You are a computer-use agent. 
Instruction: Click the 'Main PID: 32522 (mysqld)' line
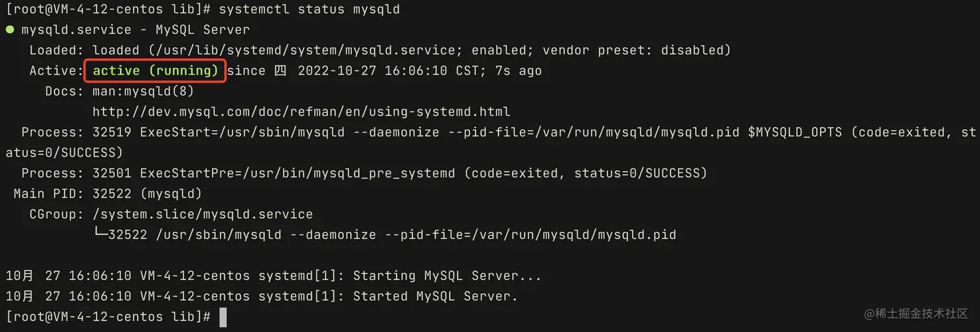coord(108,194)
